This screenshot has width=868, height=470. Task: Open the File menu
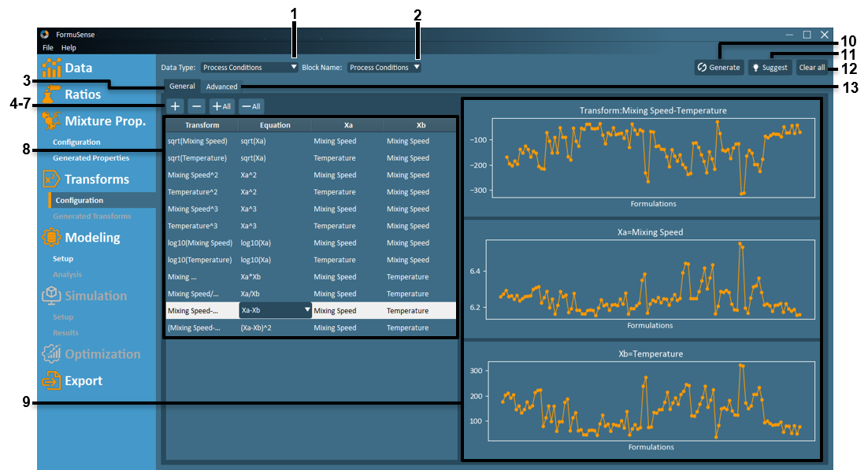coord(46,47)
